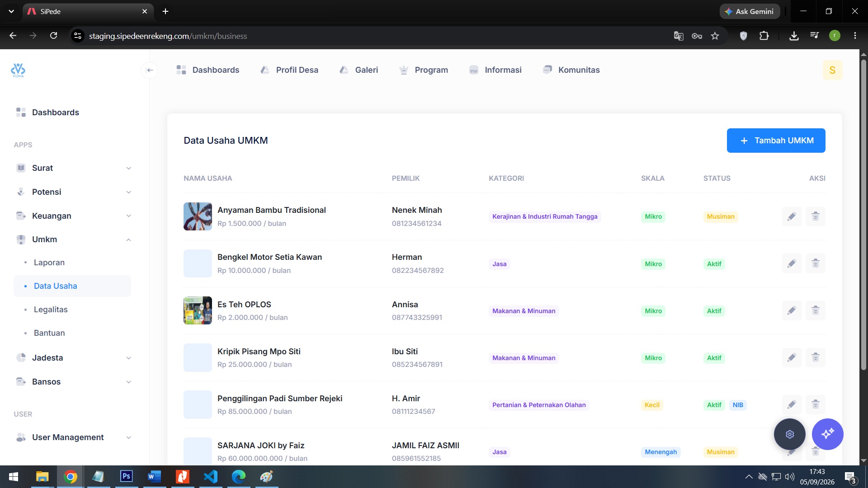Open the Profil Desa top menu
This screenshot has width=868, height=488.
click(x=289, y=70)
